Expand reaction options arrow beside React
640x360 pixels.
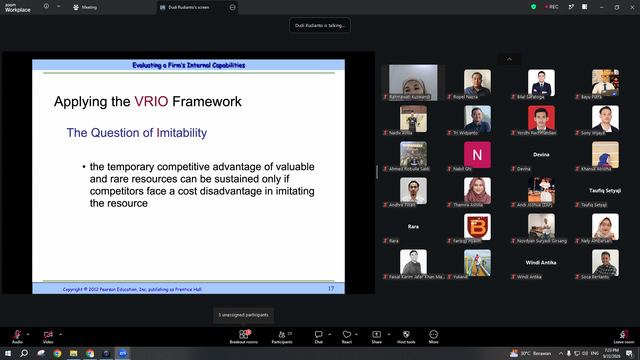pos(356,334)
